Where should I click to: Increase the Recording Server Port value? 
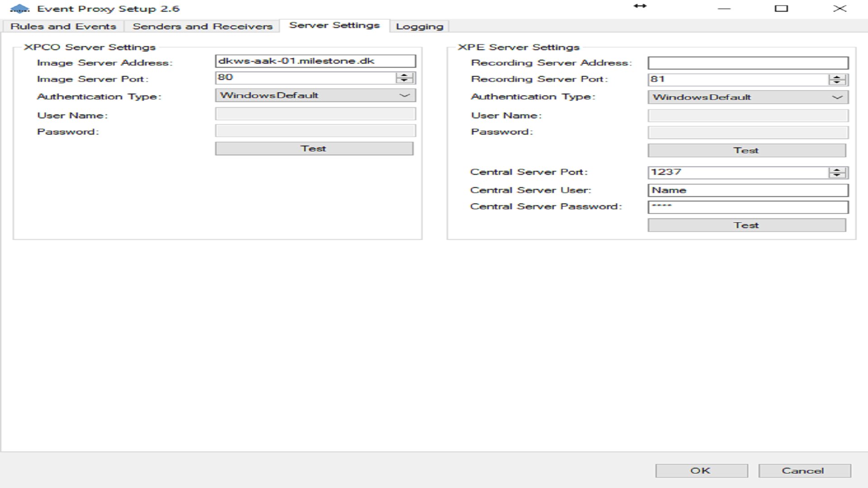click(837, 77)
